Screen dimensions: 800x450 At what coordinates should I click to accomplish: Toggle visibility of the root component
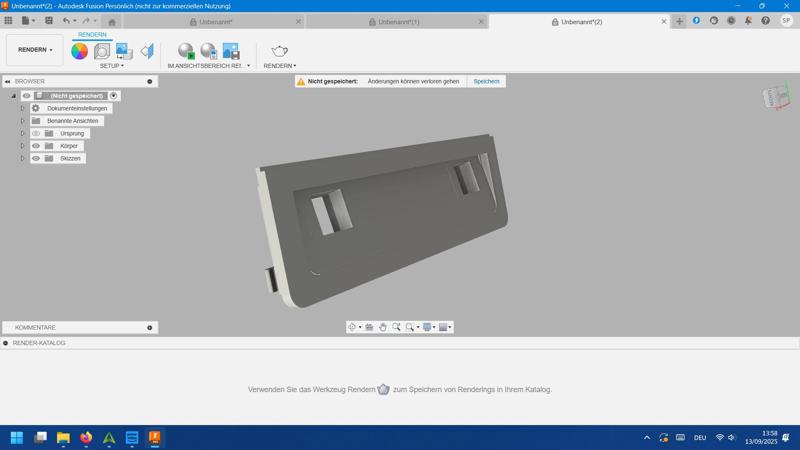tap(27, 96)
